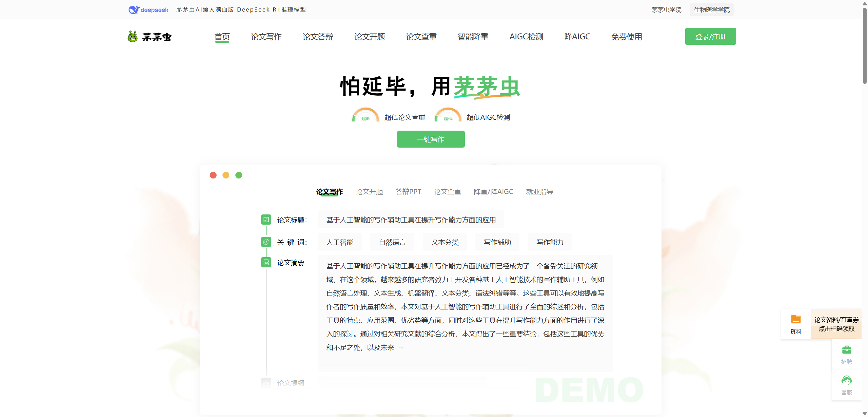The height and width of the screenshot is (417, 868).
Task: Click the 超低论文查重 gauge icon
Action: coord(366,115)
